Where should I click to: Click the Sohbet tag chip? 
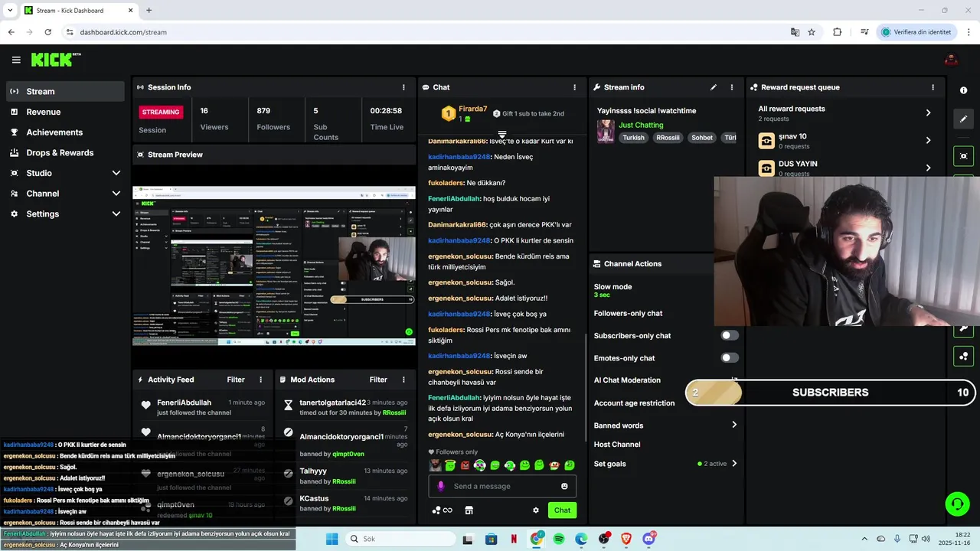702,138
